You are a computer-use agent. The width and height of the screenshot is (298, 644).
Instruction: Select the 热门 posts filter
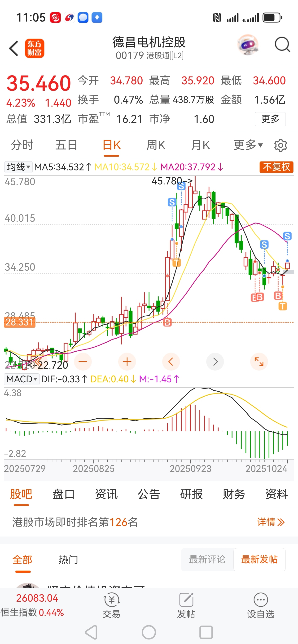point(68,560)
